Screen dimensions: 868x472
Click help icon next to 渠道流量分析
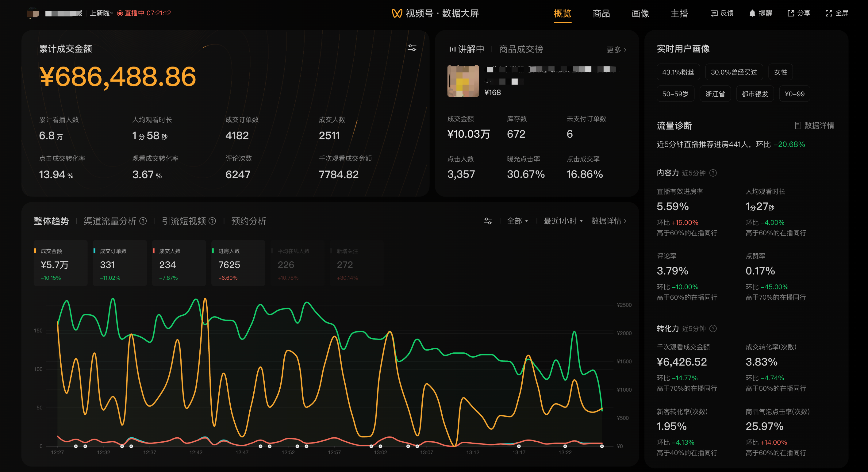click(x=143, y=221)
